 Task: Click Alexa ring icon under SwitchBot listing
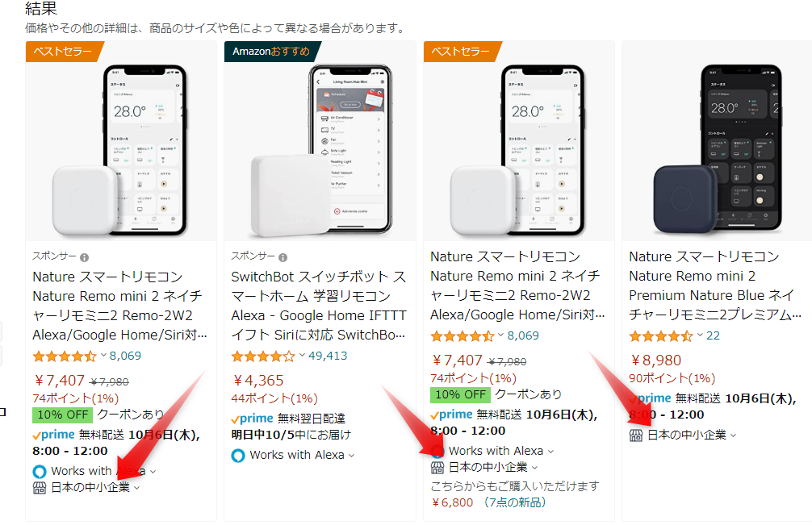pyautogui.click(x=237, y=456)
